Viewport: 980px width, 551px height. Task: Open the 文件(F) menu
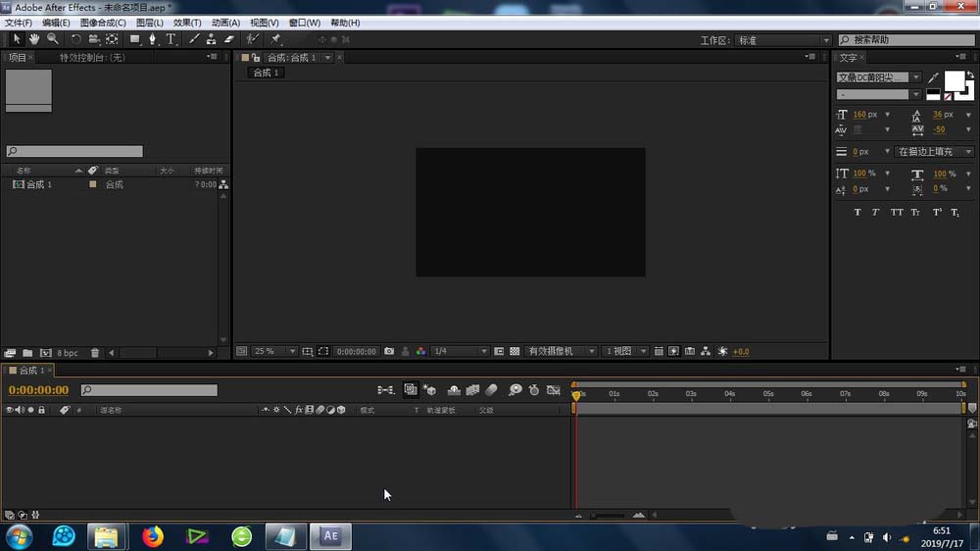tap(18, 23)
